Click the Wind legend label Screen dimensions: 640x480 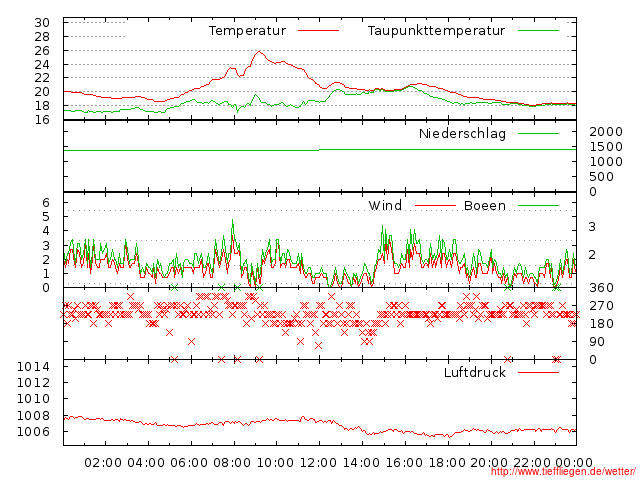pos(385,205)
